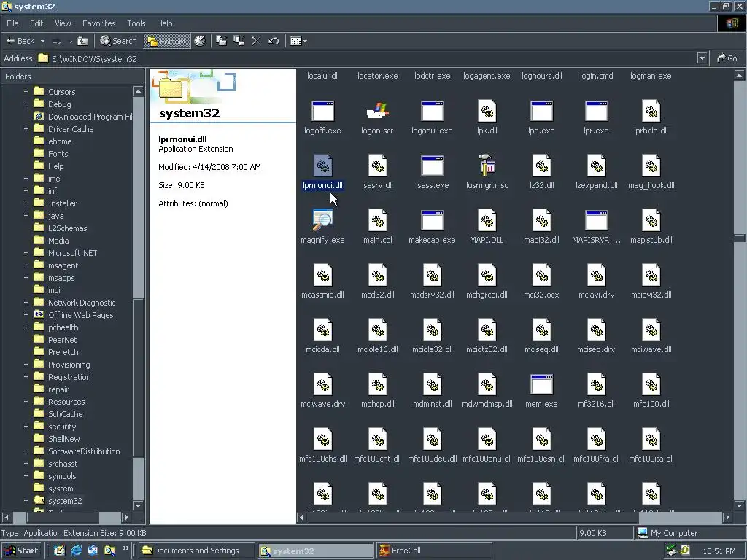This screenshot has width=747, height=560.
Task: Click the Up one folder icon
Action: [x=82, y=41]
